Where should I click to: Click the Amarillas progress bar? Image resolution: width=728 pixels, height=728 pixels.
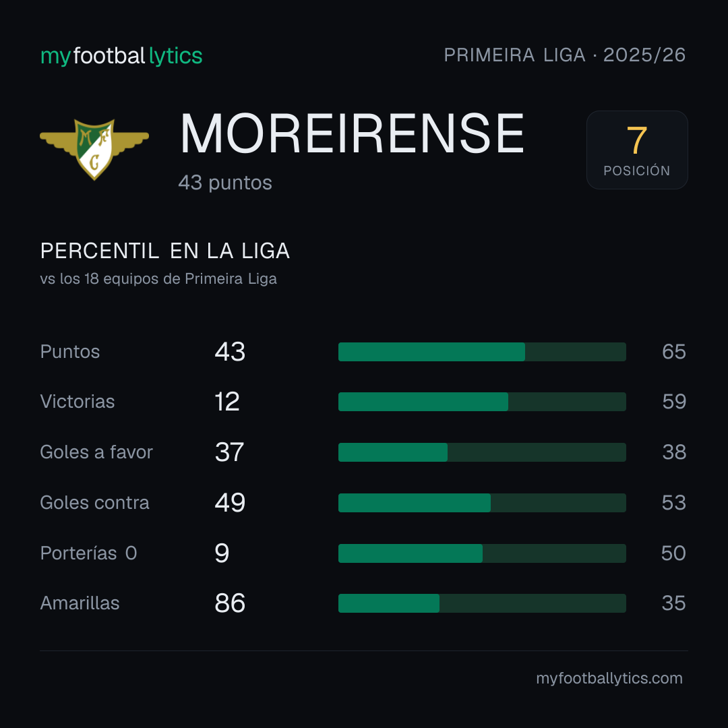click(x=482, y=603)
